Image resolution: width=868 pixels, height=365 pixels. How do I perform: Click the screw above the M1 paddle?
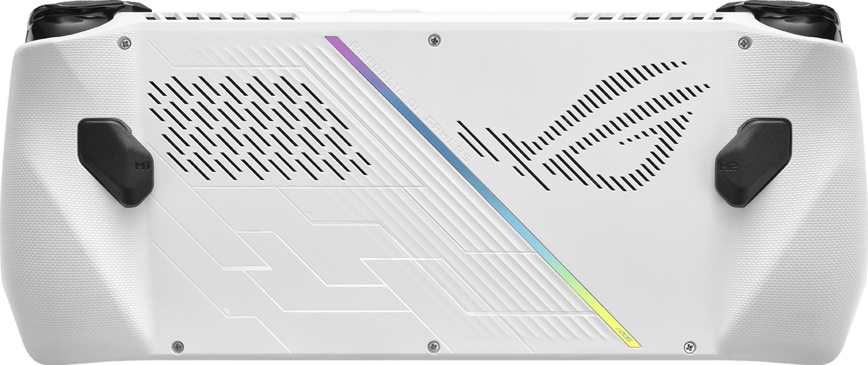pos(125,43)
